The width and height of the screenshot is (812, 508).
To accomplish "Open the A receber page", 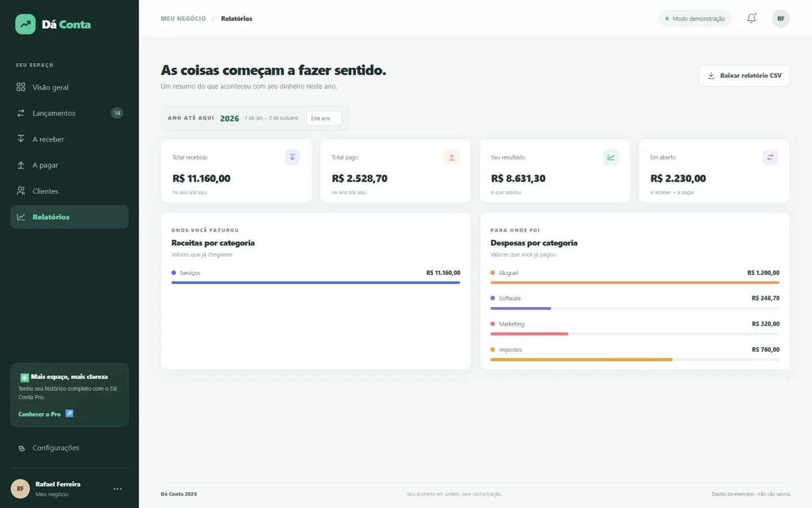I will [x=69, y=139].
